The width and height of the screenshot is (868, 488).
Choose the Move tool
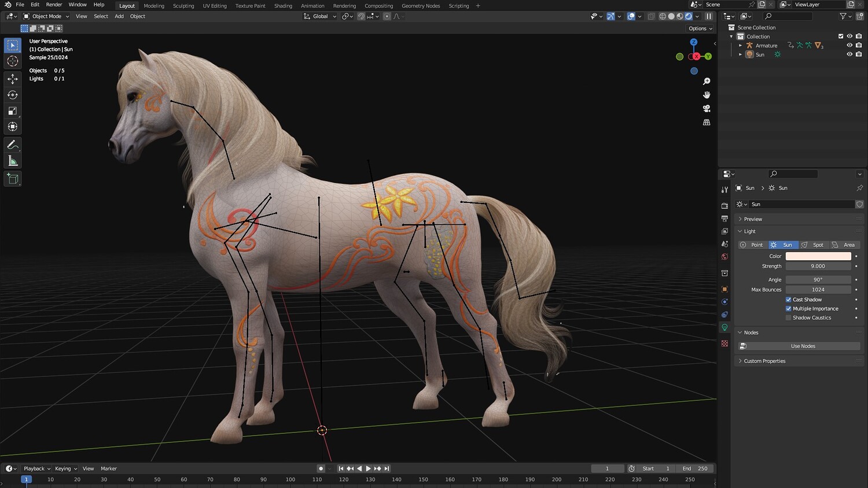pyautogui.click(x=13, y=79)
